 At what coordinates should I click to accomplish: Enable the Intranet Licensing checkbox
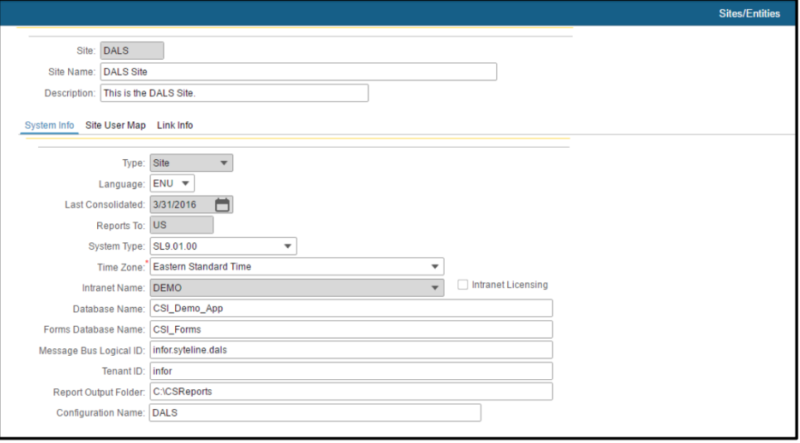click(463, 285)
